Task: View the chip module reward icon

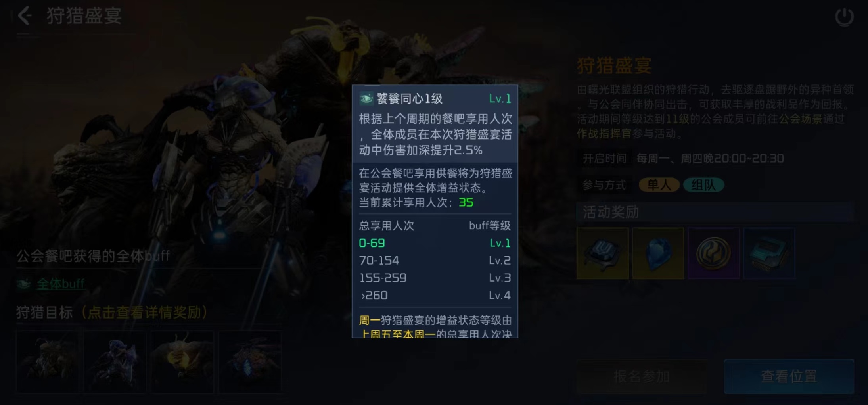Action: pyautogui.click(x=769, y=253)
